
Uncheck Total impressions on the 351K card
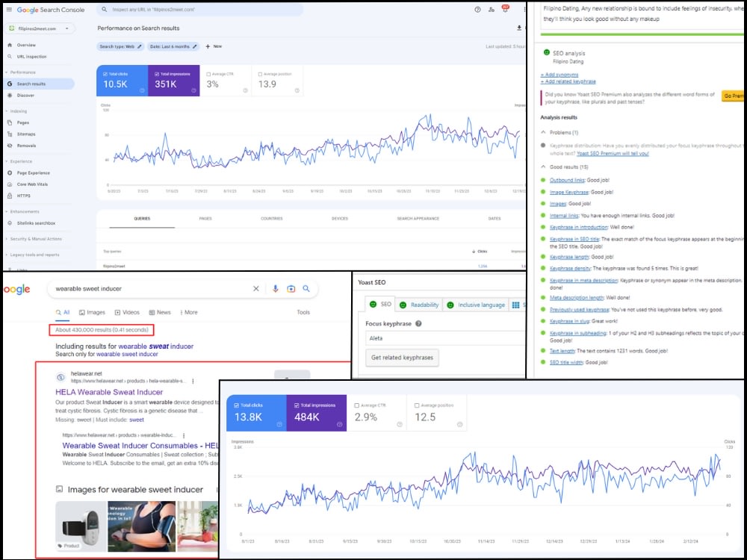tap(157, 74)
